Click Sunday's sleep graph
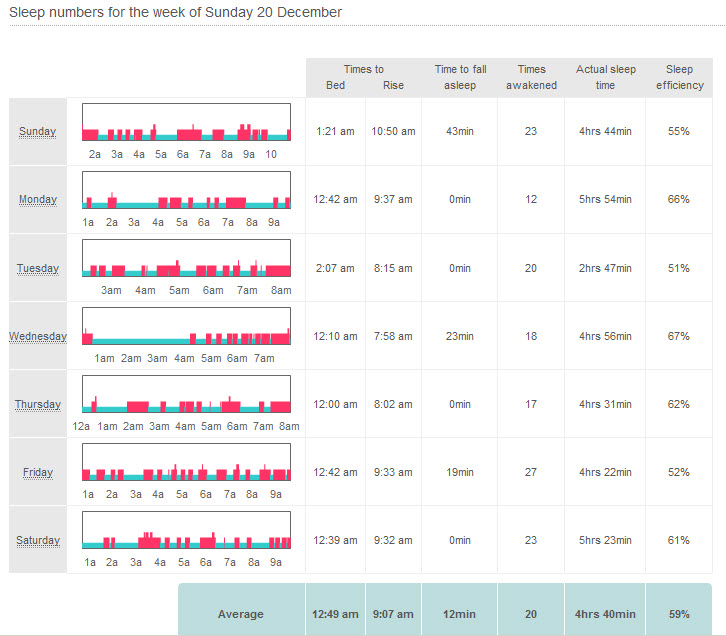 pos(186,122)
